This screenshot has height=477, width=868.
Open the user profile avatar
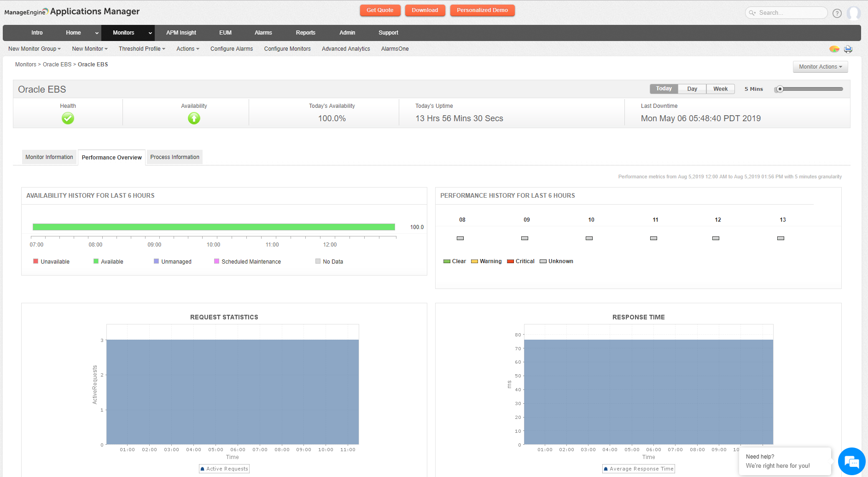854,13
